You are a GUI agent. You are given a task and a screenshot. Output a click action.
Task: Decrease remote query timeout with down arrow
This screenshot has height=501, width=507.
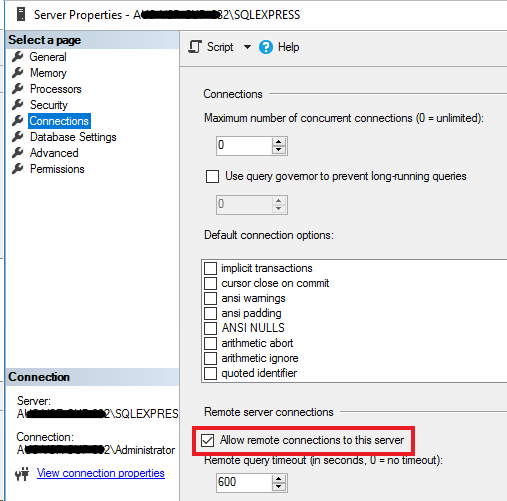tap(279, 487)
